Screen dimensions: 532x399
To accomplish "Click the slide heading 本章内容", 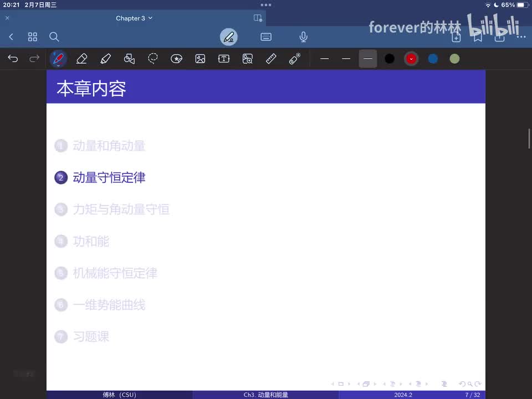I will point(91,88).
